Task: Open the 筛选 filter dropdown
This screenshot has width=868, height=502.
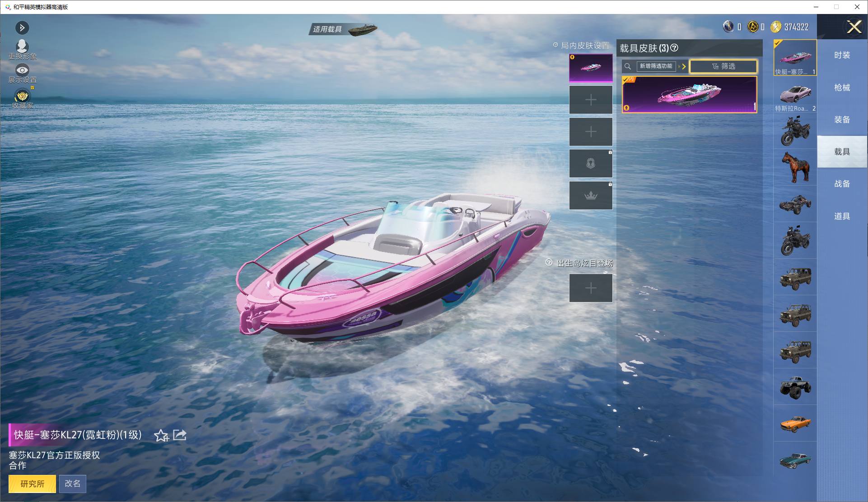Action: pyautogui.click(x=723, y=66)
